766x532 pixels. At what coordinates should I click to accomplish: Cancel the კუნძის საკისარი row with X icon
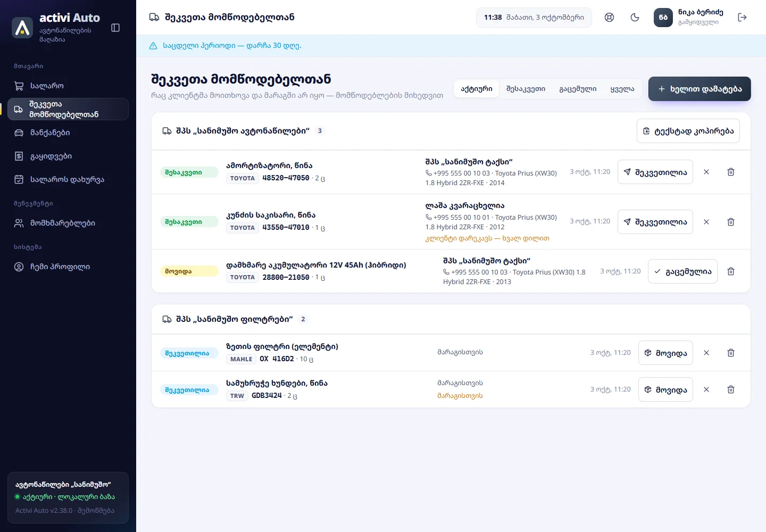point(706,222)
